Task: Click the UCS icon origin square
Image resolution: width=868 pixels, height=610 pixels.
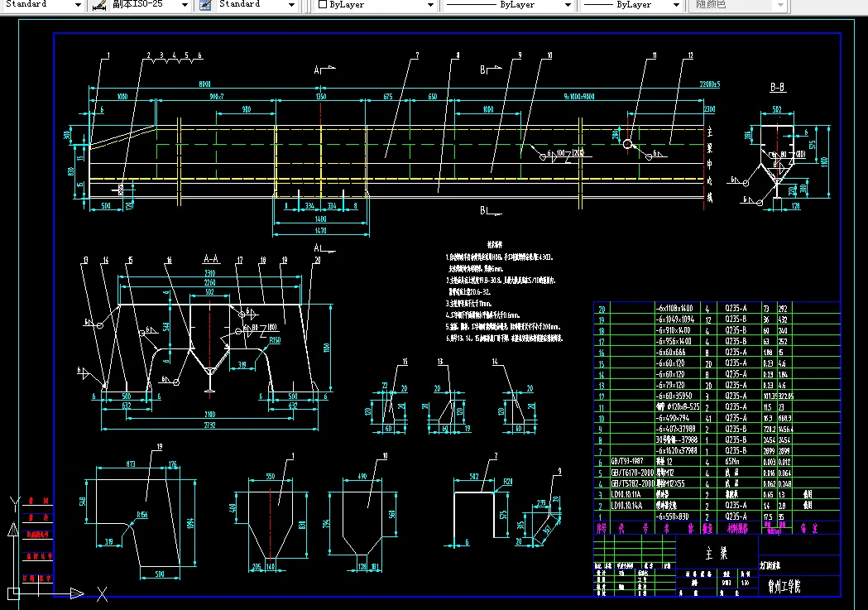Action: click(x=14, y=594)
